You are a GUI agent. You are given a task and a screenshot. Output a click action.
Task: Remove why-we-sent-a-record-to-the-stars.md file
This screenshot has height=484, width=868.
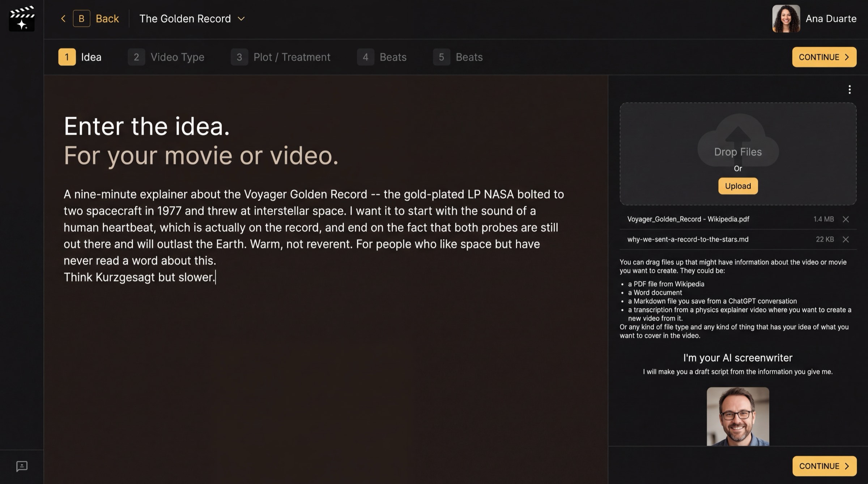click(x=846, y=239)
